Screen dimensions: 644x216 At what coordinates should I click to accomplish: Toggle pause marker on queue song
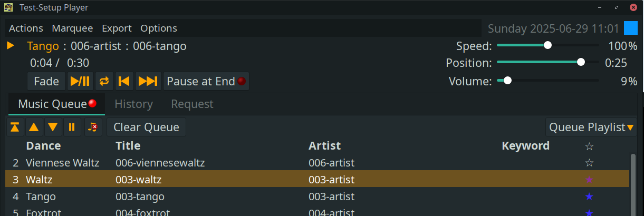pyautogui.click(x=72, y=127)
